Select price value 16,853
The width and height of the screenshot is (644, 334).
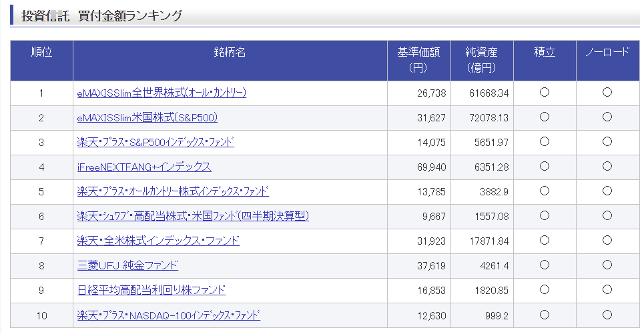point(431,291)
